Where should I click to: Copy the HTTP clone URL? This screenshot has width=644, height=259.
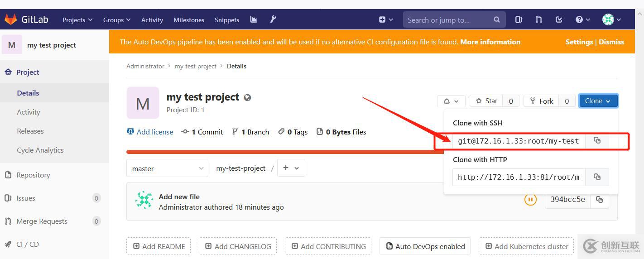[597, 177]
